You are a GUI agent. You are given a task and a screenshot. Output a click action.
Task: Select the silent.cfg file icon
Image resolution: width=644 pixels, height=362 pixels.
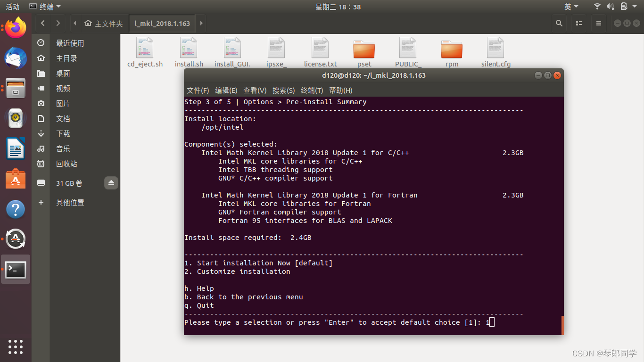(495, 48)
